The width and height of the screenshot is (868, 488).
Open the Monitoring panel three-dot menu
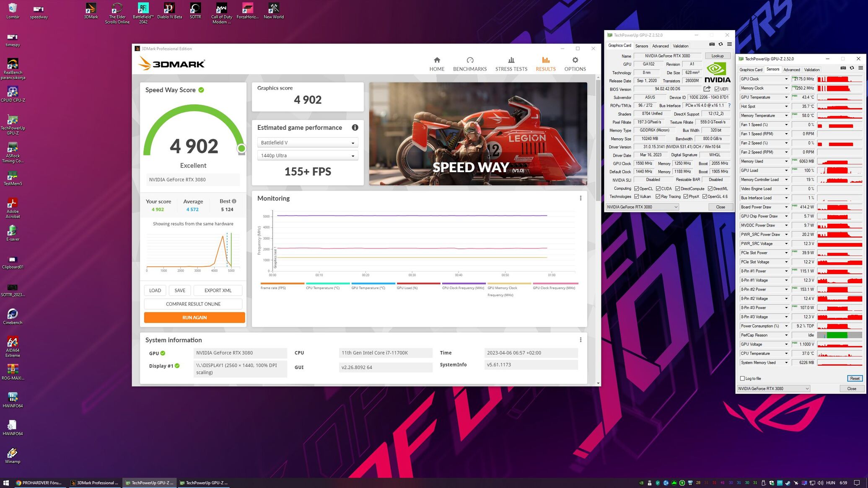580,198
